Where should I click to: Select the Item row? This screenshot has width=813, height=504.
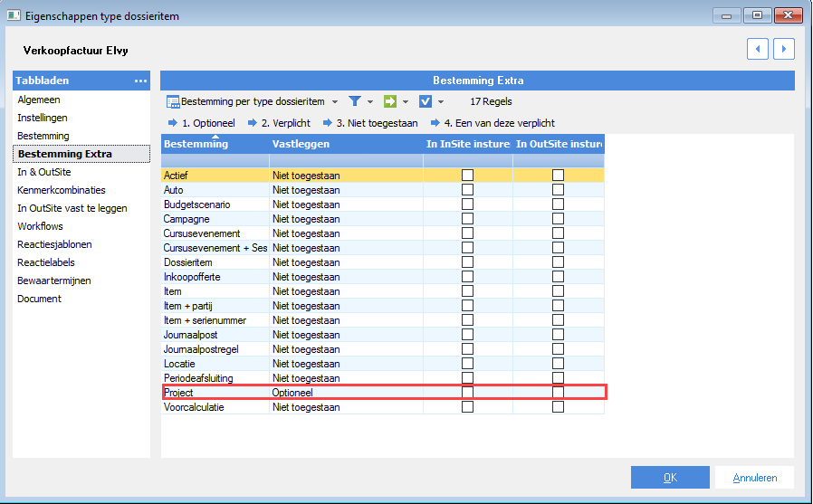pyautogui.click(x=383, y=291)
